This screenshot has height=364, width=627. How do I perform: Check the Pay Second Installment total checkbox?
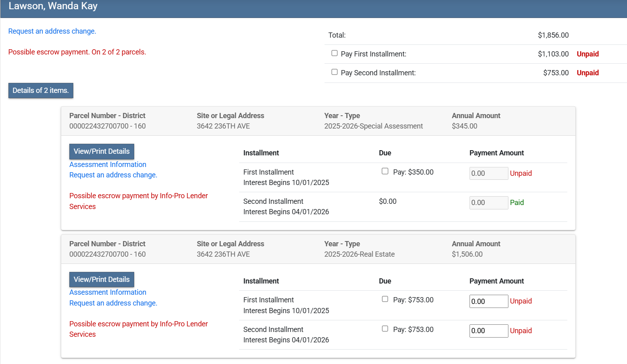tap(335, 72)
